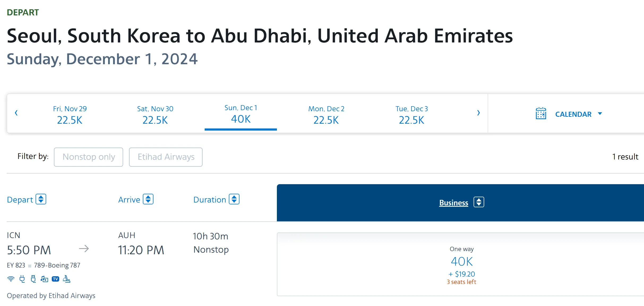Viewport: 644px width, 306px height.
Task: Sort by Arrive time
Action: [x=148, y=199]
